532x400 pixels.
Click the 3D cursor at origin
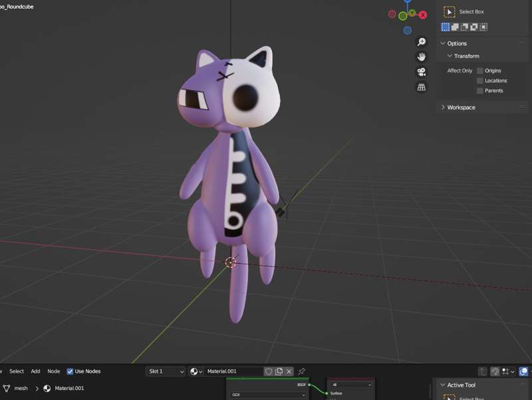pos(231,262)
